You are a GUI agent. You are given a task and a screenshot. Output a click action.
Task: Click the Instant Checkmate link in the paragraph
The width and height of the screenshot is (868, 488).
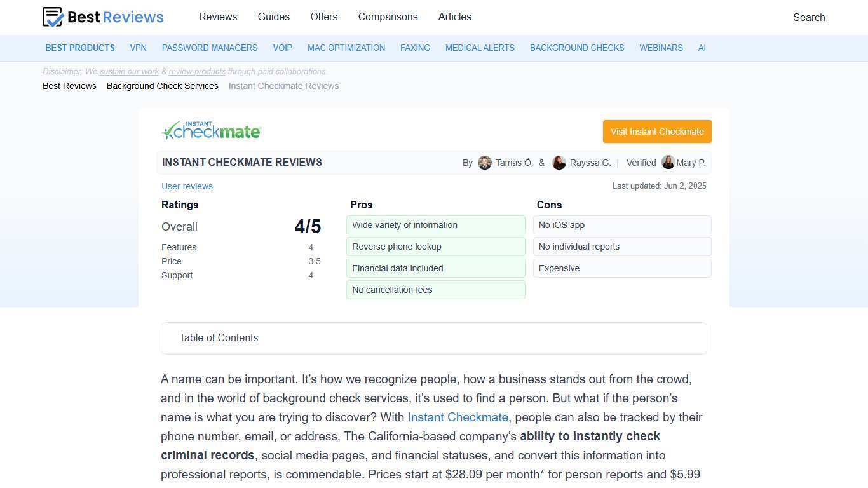458,417
